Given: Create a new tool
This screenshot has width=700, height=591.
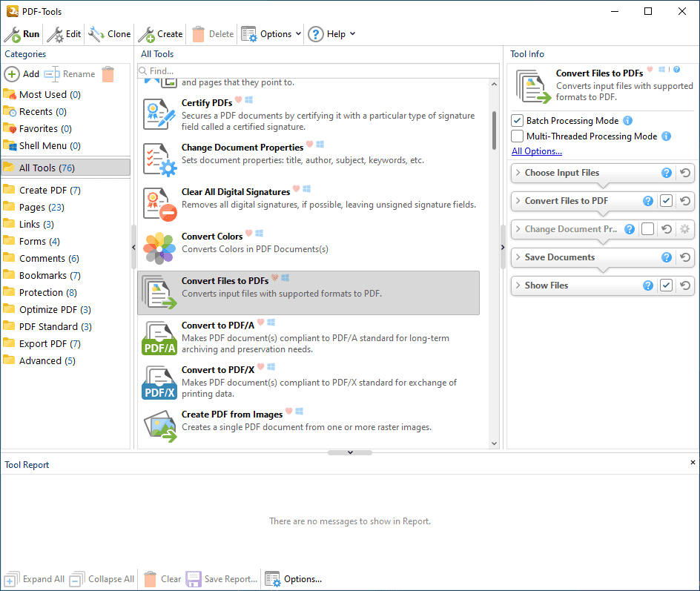Looking at the screenshot, I should click(160, 34).
